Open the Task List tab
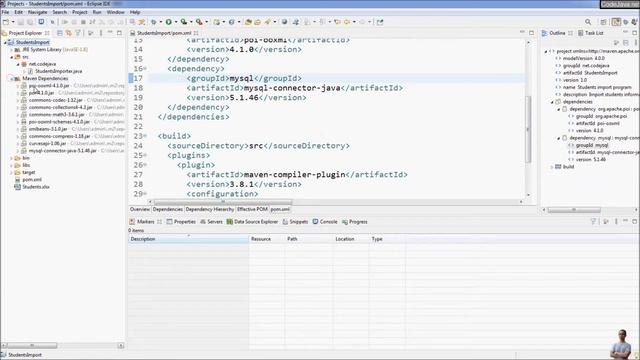 (591, 33)
